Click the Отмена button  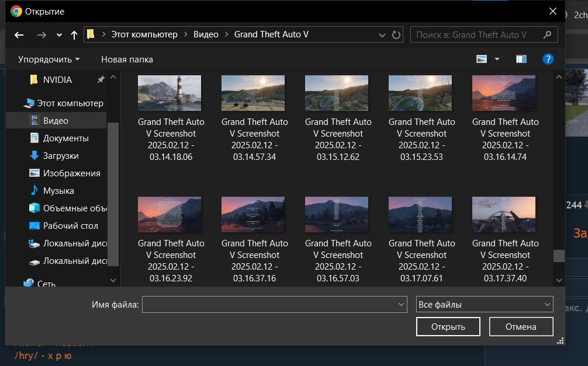click(521, 327)
